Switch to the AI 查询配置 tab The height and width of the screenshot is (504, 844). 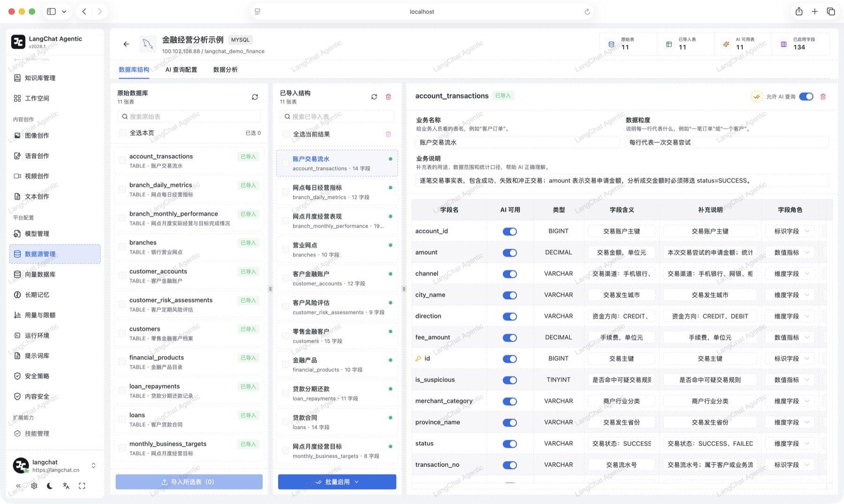[181, 70]
